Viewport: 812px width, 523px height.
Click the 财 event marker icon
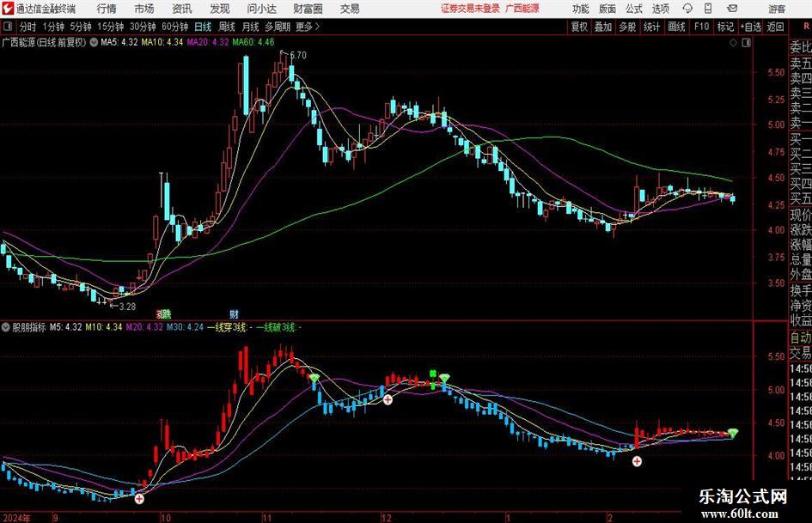pos(235,313)
